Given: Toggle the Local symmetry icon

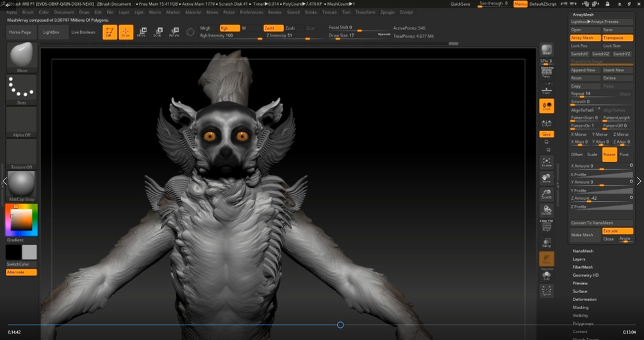Looking at the screenshot, I should point(547,106).
